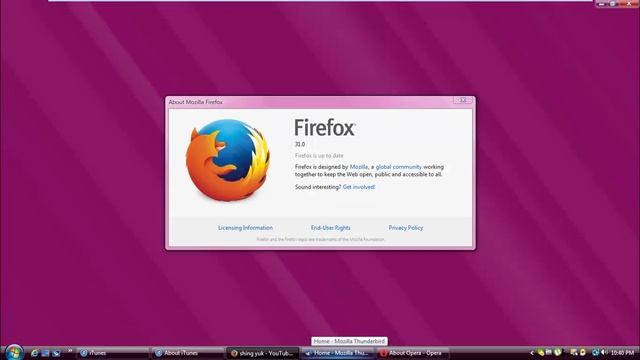Image resolution: width=640 pixels, height=360 pixels.
Task: Click the Show Desktop Quick Launch icon
Action: coord(45,353)
